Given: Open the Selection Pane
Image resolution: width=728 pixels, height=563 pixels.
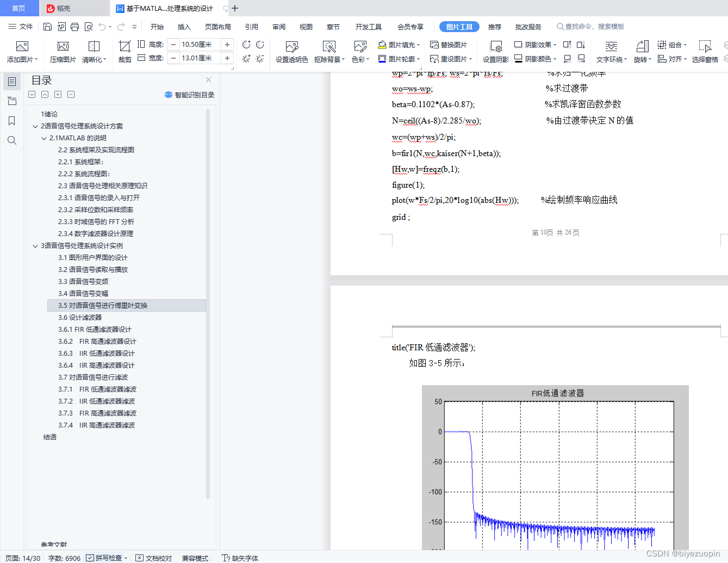Looking at the screenshot, I should (705, 51).
